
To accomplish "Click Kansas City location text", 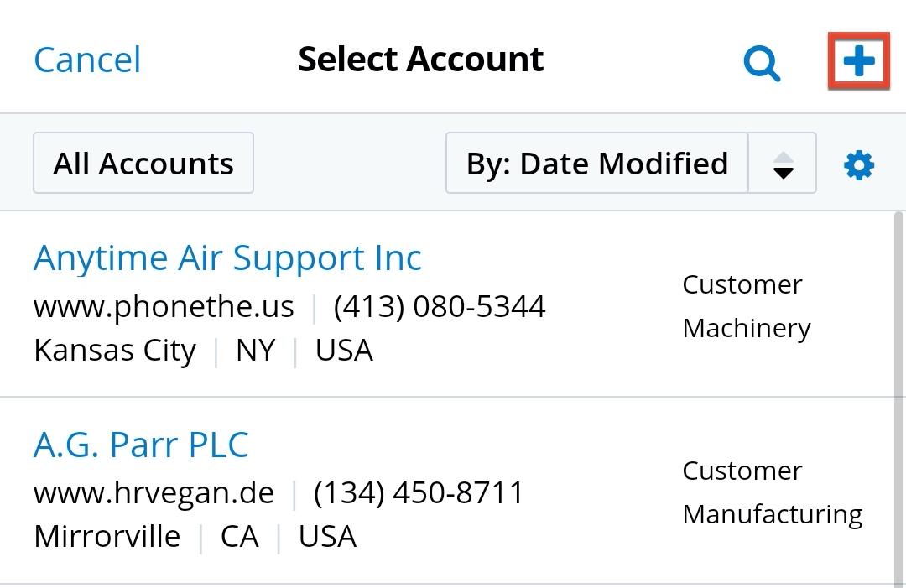I will point(115,350).
